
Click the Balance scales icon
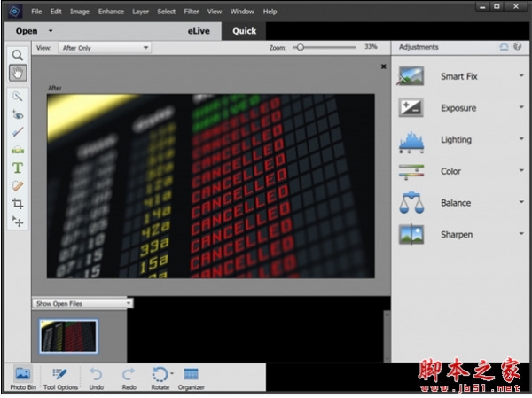pyautogui.click(x=411, y=203)
